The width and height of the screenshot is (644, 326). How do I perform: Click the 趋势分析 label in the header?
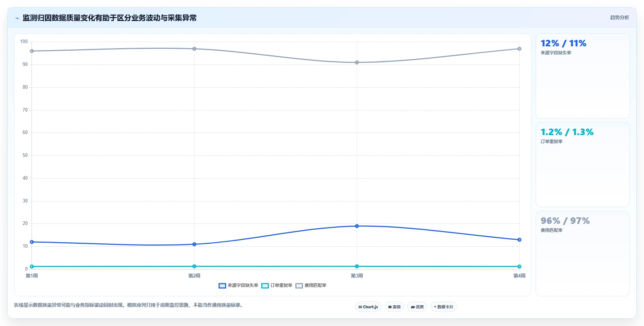point(619,17)
